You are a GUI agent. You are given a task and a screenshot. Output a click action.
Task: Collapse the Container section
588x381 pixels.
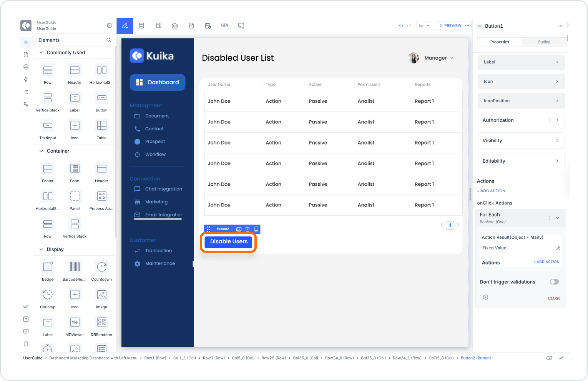[41, 151]
